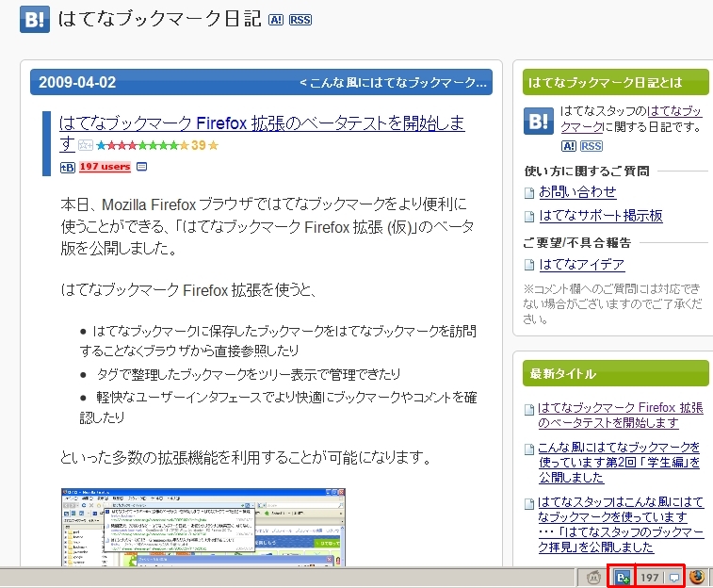
Task: Click the +B add-bookmark icon below the title
Action: click(67, 168)
